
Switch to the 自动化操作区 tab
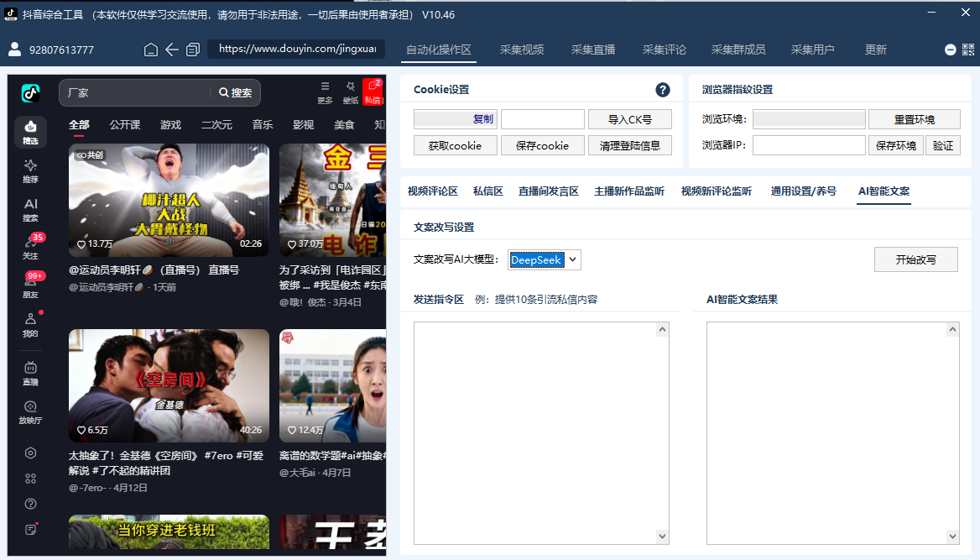[439, 50]
